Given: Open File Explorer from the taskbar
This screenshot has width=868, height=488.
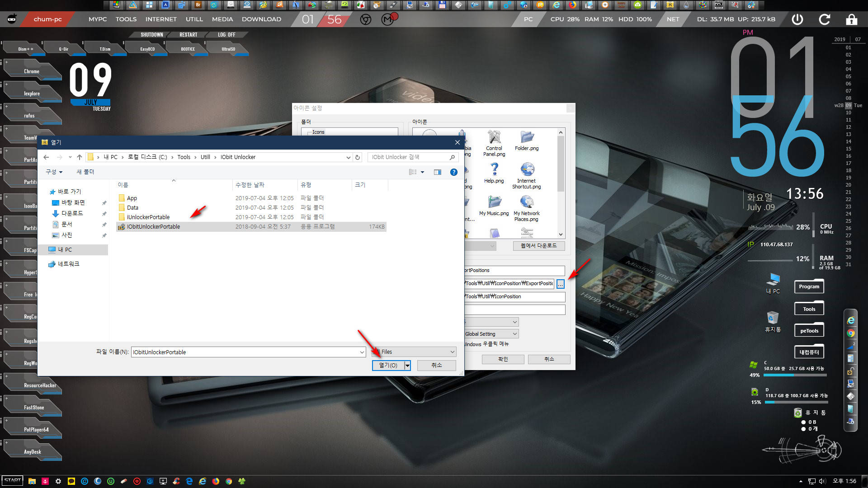Looking at the screenshot, I should pos(32,481).
